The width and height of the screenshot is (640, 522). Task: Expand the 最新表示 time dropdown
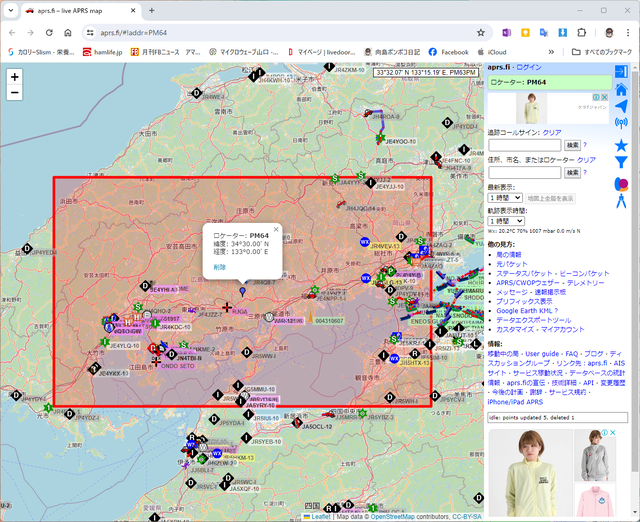coord(505,198)
